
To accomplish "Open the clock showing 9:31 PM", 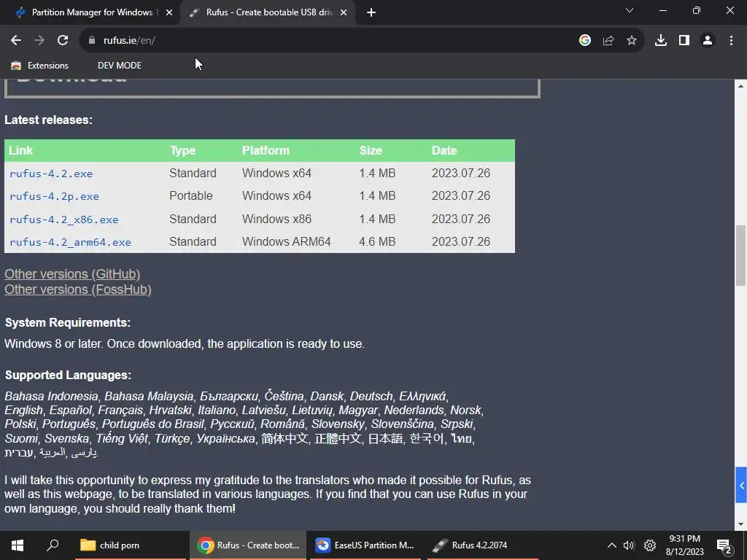I will pyautogui.click(x=684, y=545).
